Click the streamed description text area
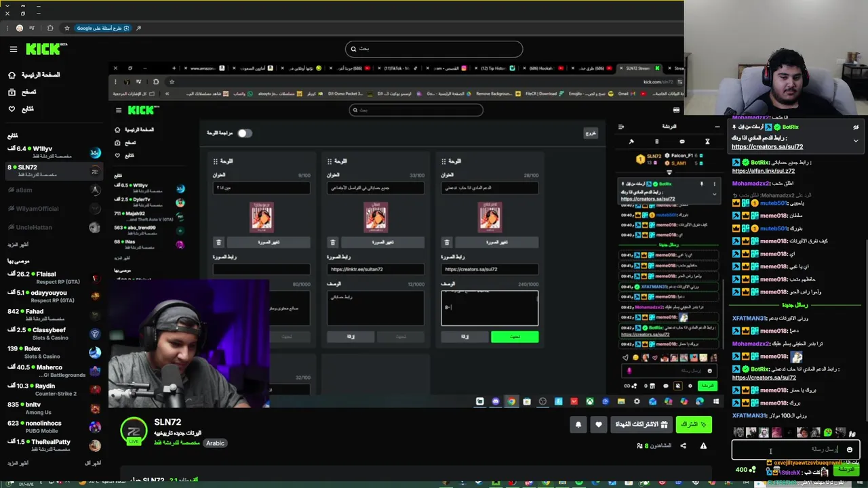The height and width of the screenshot is (488, 868). (490, 308)
